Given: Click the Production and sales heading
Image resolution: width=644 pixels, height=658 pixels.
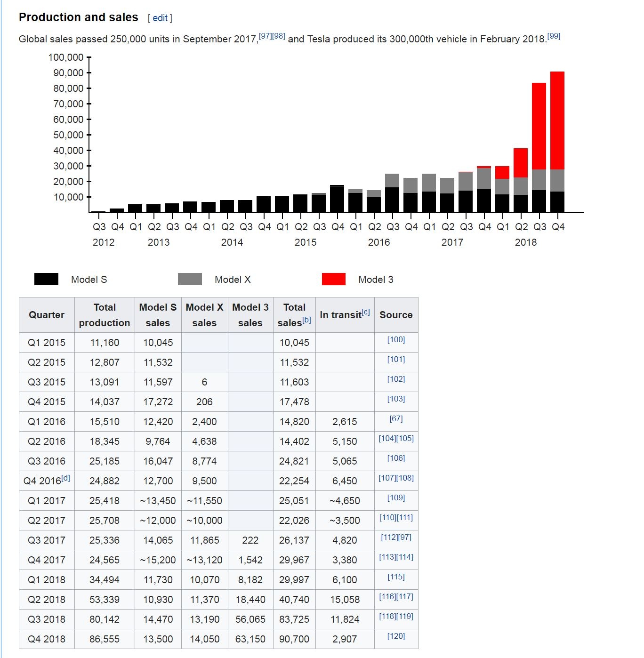Looking at the screenshot, I should click(x=79, y=17).
